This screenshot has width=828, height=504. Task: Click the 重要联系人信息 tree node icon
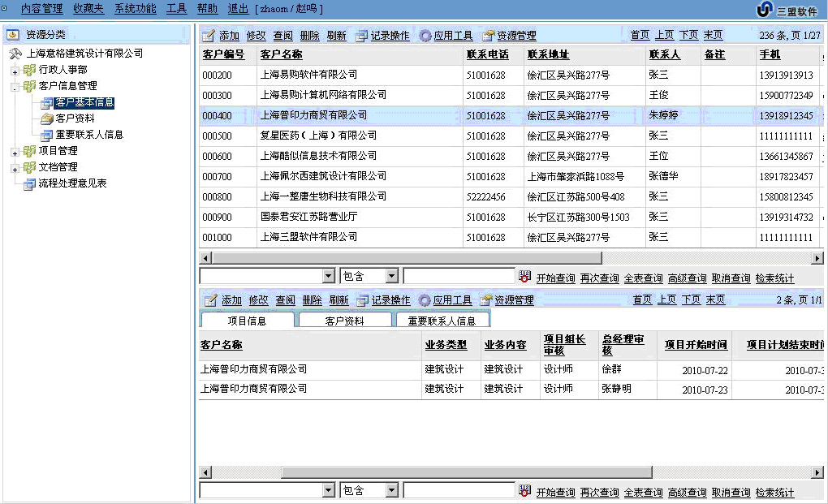[x=47, y=135]
